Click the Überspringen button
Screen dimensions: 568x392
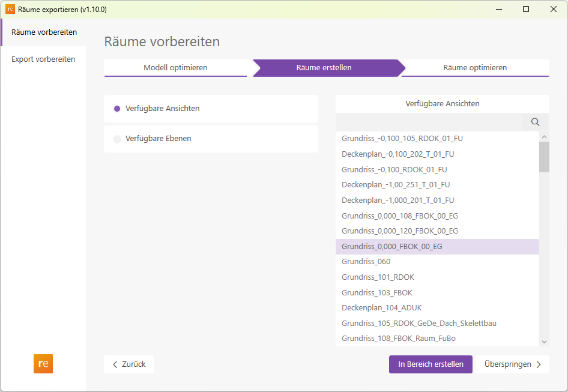[x=513, y=364]
